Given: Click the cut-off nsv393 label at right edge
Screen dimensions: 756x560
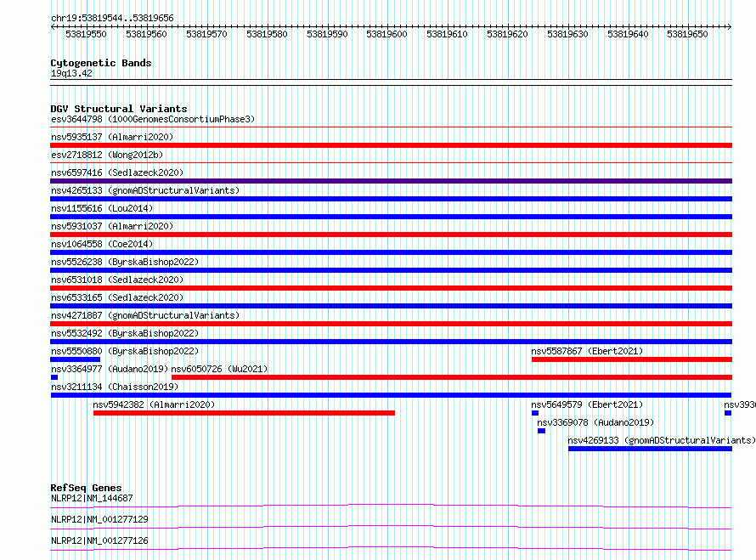Looking at the screenshot, I should 740,404.
